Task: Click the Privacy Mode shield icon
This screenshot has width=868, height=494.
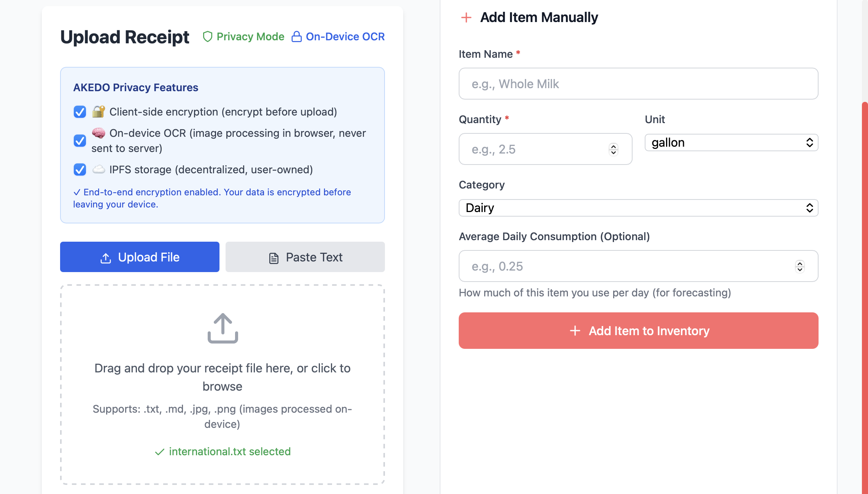Action: tap(207, 36)
